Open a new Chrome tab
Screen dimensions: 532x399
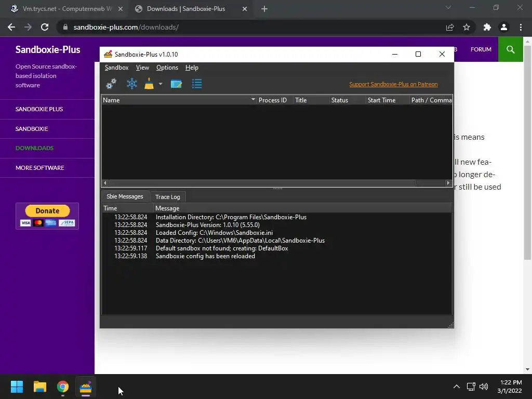[264, 9]
